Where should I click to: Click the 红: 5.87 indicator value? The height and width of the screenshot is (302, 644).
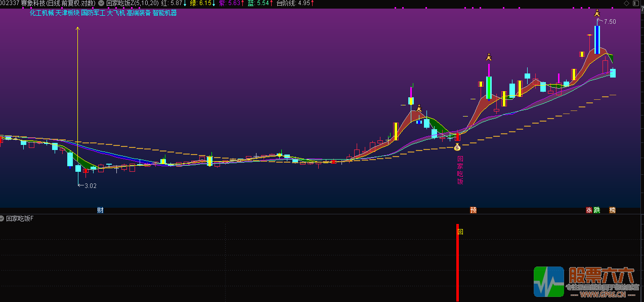click(174, 3)
